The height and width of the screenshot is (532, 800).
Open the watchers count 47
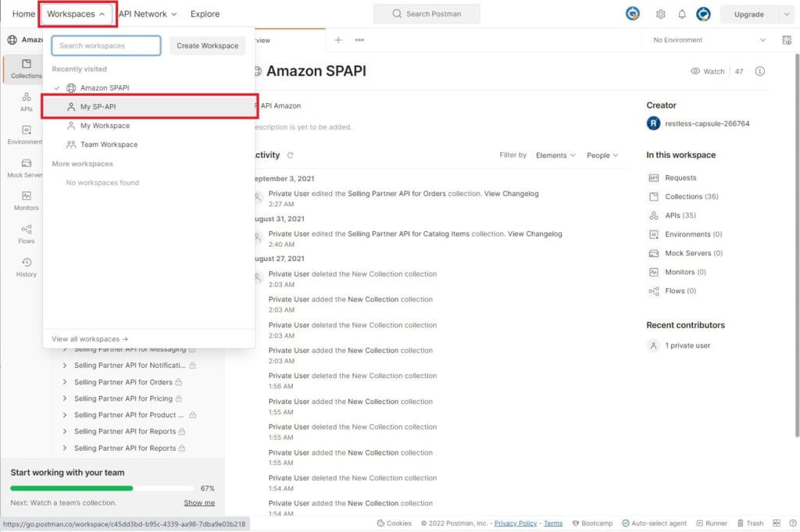click(739, 71)
